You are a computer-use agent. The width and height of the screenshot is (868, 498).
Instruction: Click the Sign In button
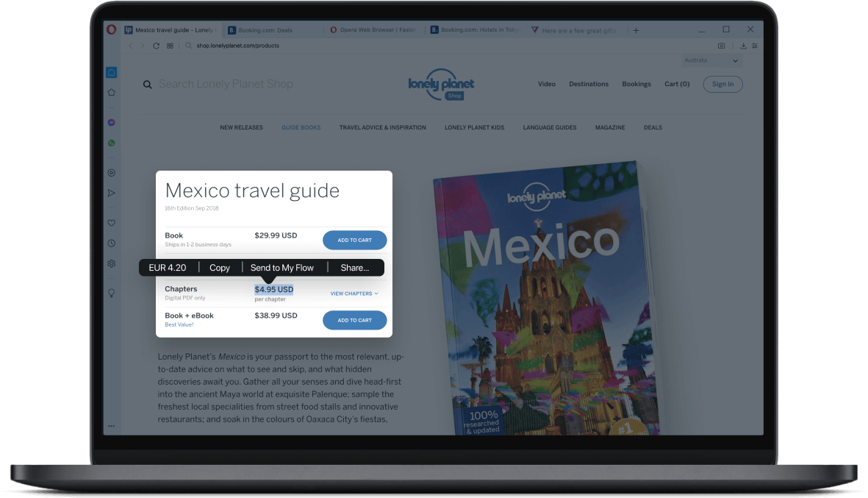pyautogui.click(x=722, y=84)
